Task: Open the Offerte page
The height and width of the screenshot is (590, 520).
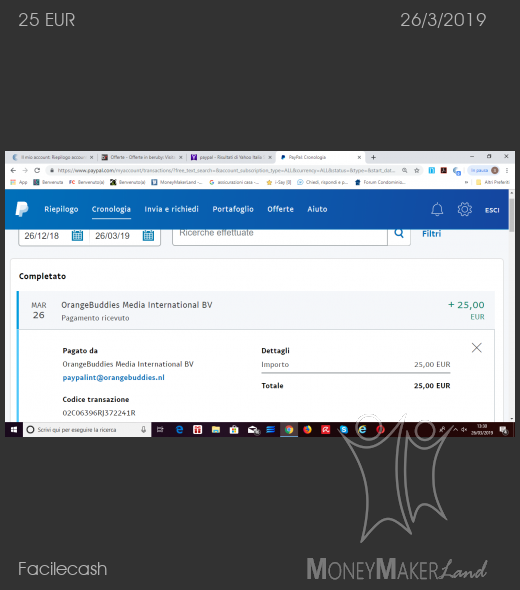Action: (280, 209)
